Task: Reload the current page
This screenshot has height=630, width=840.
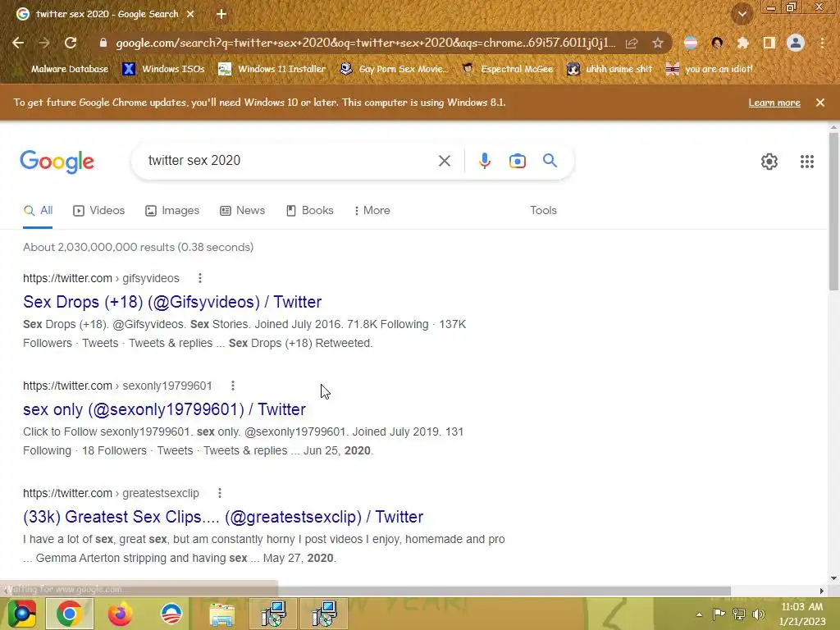Action: [71, 43]
